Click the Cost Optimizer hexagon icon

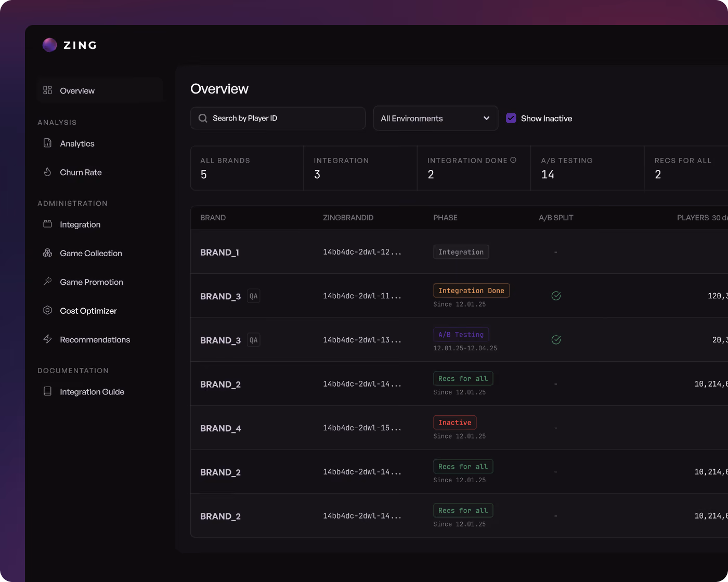pos(47,310)
